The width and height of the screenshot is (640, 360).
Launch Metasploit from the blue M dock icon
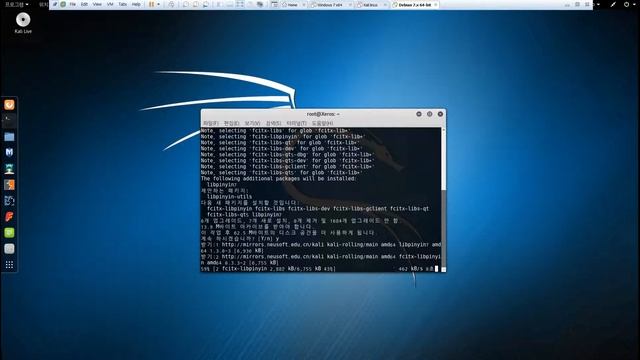(x=9, y=152)
